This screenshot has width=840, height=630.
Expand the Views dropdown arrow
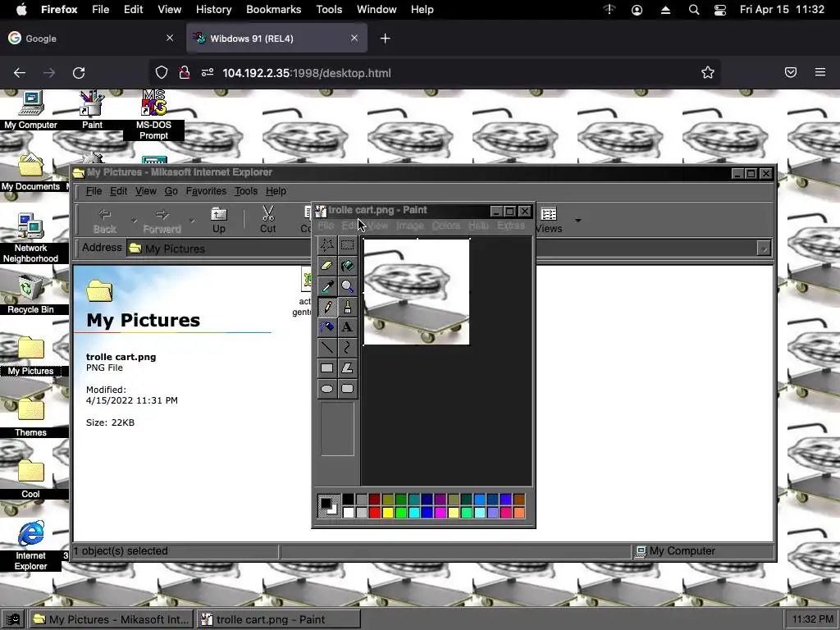click(x=577, y=220)
